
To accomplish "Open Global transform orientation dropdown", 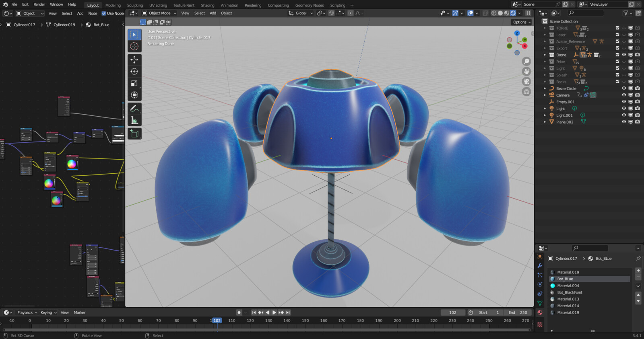I will click(301, 13).
